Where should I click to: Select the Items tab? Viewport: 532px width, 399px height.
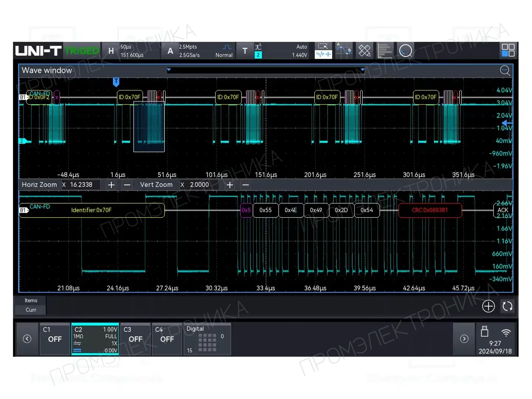pos(31,300)
